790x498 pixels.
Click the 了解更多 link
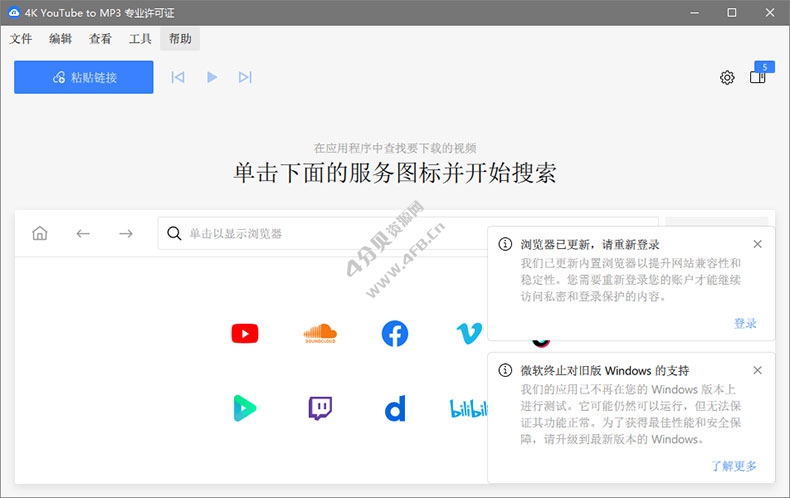(734, 466)
